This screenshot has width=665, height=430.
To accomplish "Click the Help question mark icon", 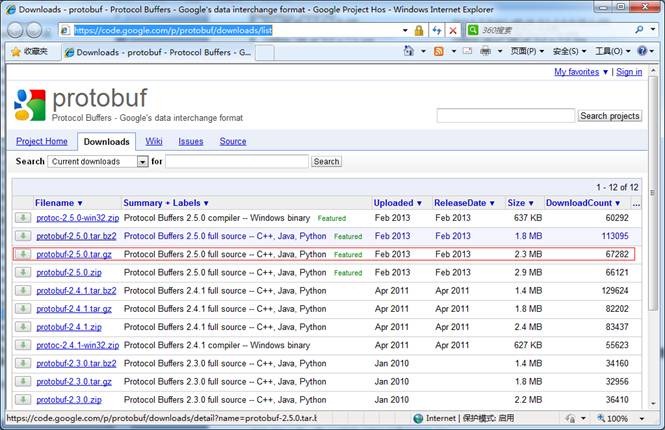I will click(642, 51).
